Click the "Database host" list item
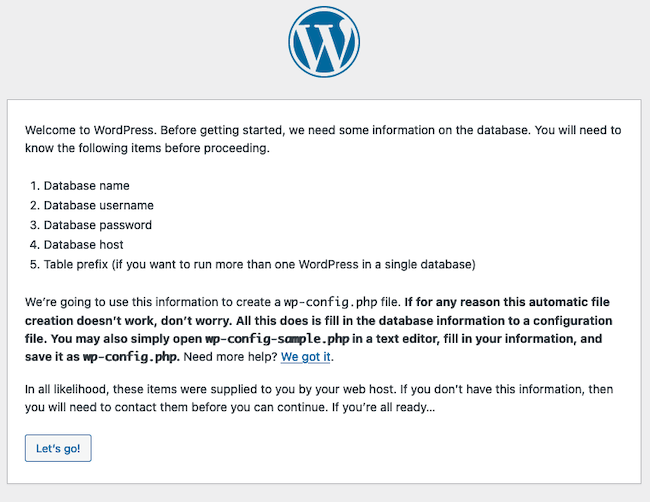 tap(83, 245)
